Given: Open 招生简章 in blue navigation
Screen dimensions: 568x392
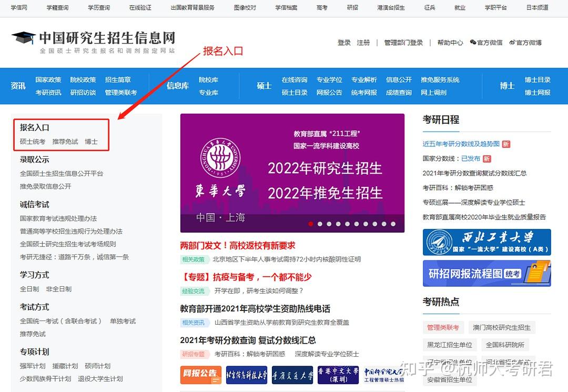Looking at the screenshot, I should pos(118,79).
